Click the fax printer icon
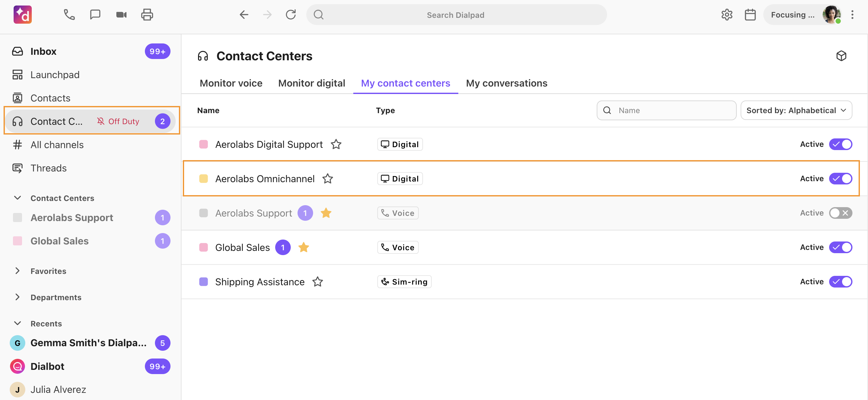The image size is (868, 400). tap(147, 15)
